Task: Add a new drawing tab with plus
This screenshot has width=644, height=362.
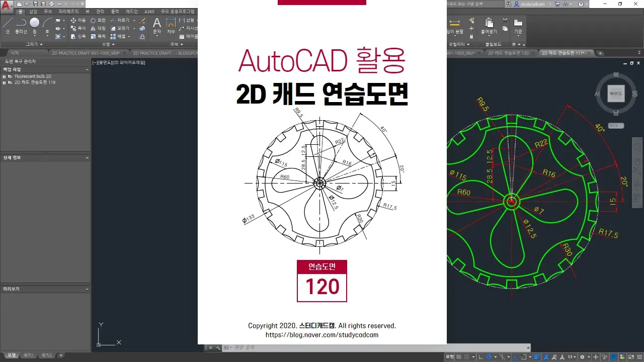Action: coord(600,53)
